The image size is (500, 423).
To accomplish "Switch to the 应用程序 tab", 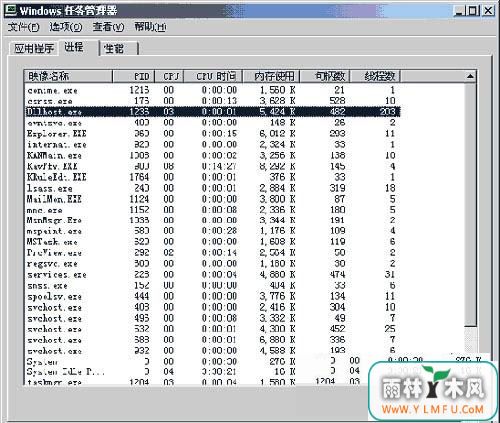I will [34, 49].
